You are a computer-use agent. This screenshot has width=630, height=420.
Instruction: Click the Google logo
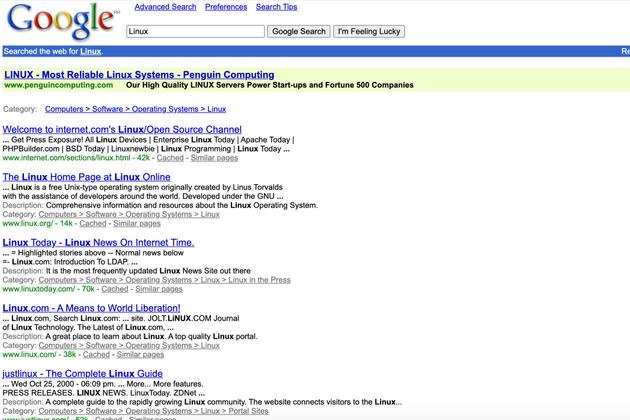[x=61, y=21]
